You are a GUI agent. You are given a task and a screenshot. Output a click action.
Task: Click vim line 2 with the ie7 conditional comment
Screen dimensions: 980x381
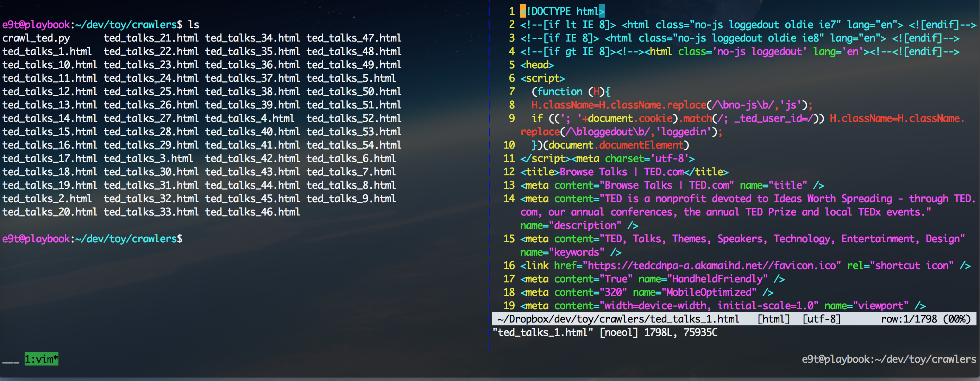(x=748, y=25)
